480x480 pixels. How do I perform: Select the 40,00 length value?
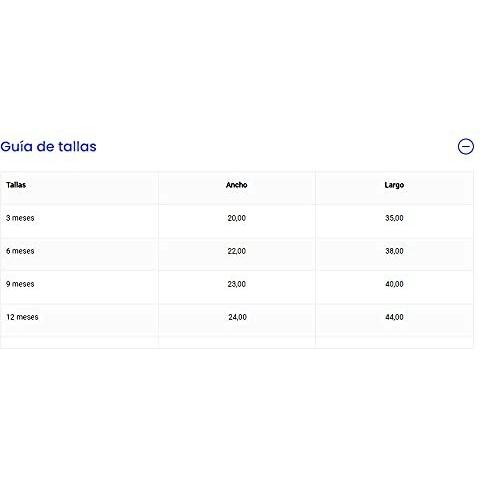(x=394, y=284)
